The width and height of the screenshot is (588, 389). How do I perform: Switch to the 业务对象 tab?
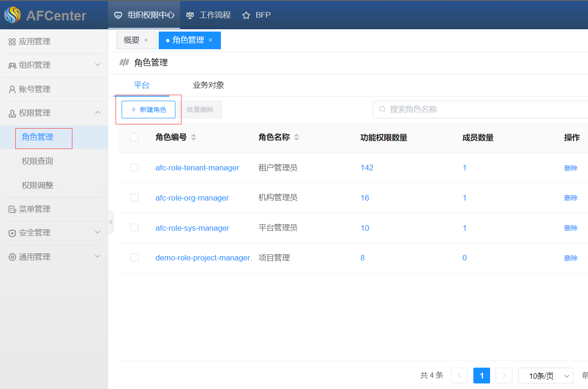[x=208, y=85]
